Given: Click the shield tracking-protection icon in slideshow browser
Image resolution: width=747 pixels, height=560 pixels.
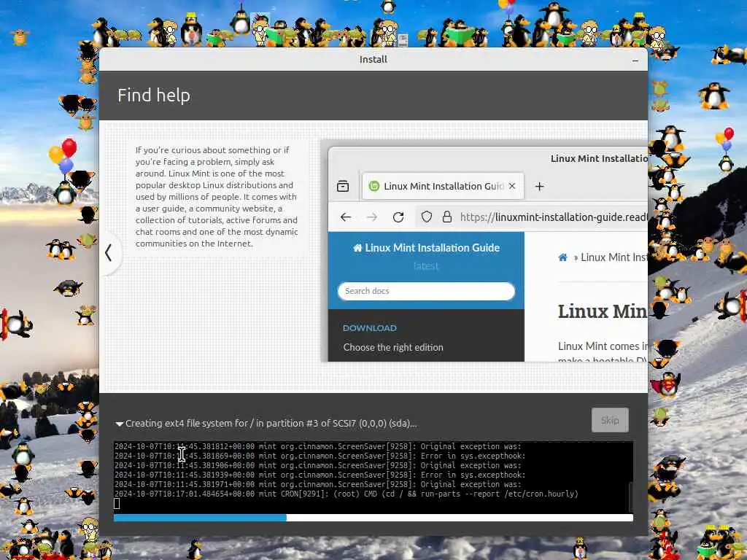Looking at the screenshot, I should click(x=426, y=217).
